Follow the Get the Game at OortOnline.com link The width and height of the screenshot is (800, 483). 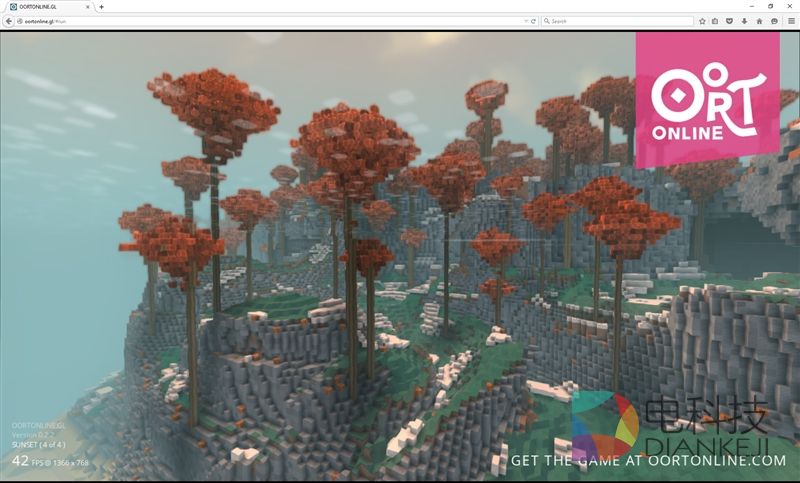coord(648,461)
